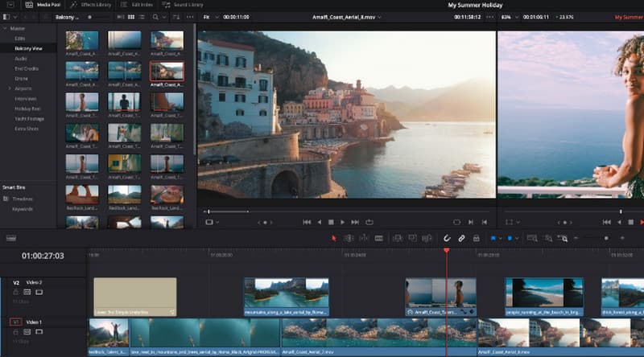Image resolution: width=644 pixels, height=357 pixels.
Task: Click the Custom Zoom magnifier icon
Action: coord(563,239)
